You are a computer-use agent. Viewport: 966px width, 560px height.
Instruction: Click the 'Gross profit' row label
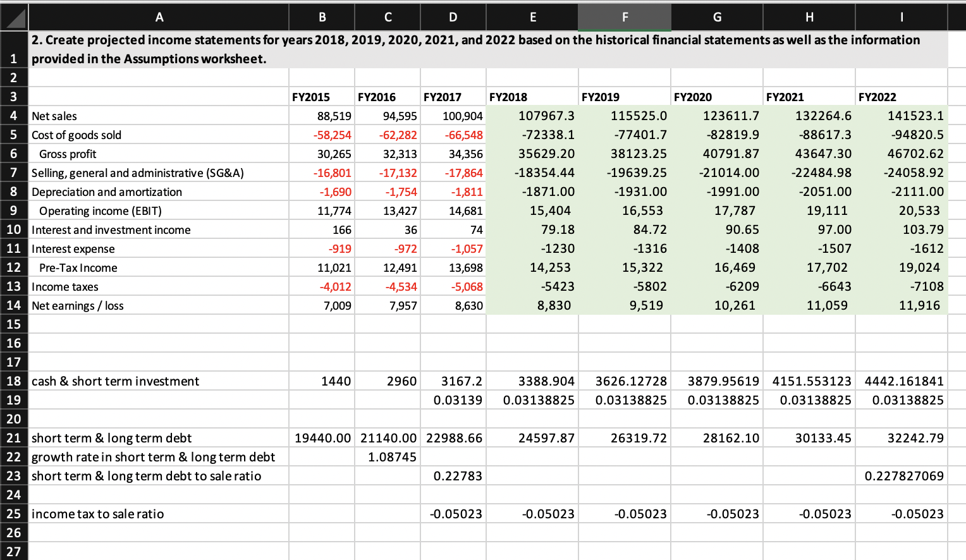(x=68, y=154)
